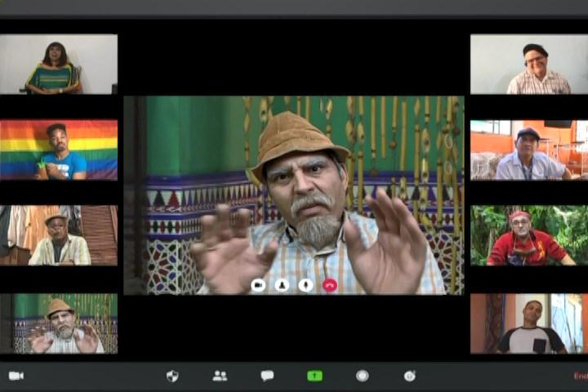Viewport: 588px width, 392px height.
Task: Open the Participants panel
Action: [220, 376]
